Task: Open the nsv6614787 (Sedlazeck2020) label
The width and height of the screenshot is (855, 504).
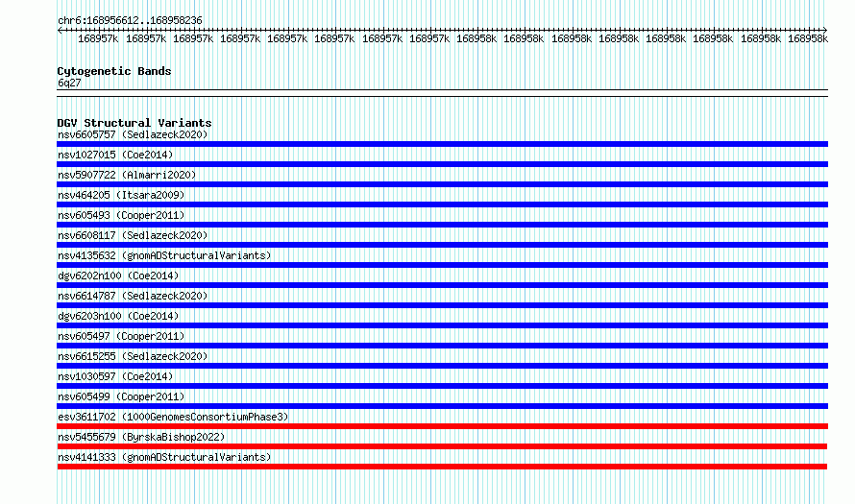Action: pyautogui.click(x=133, y=296)
